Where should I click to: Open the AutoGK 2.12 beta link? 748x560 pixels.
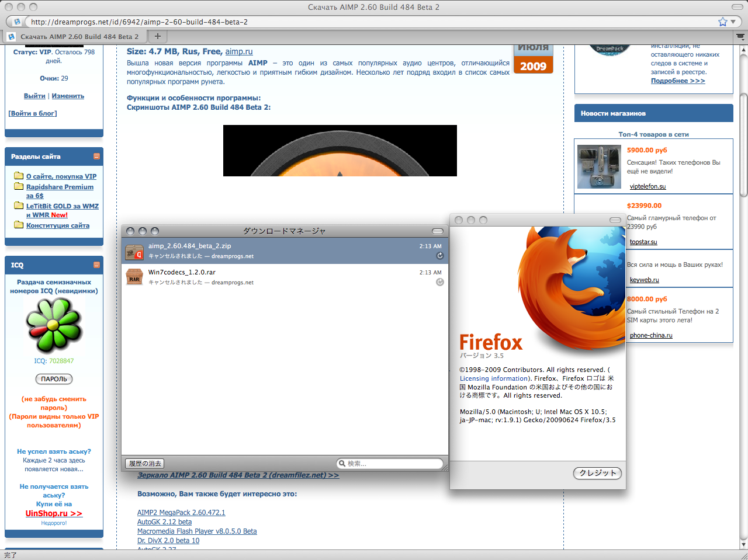click(164, 522)
